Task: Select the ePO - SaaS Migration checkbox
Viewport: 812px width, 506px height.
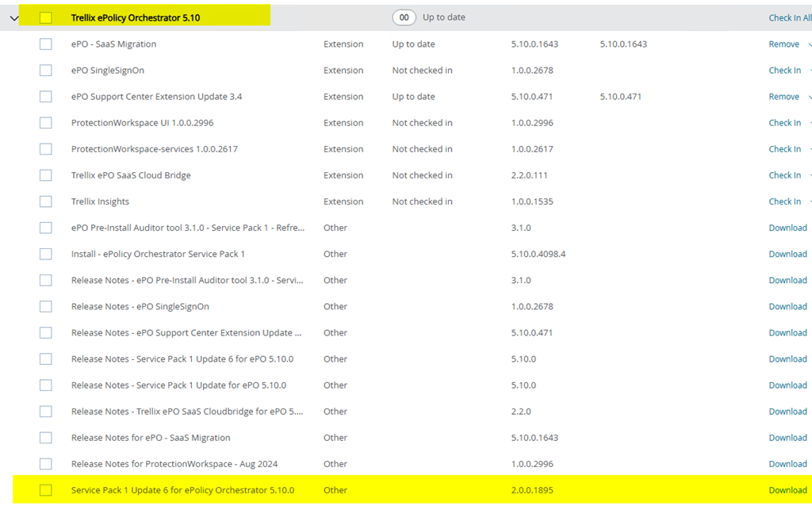Action: (x=46, y=44)
